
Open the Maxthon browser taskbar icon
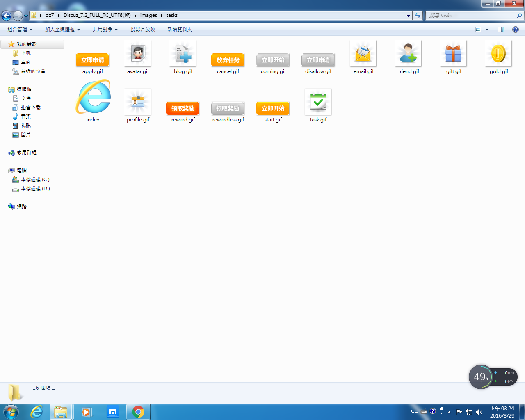point(112,412)
